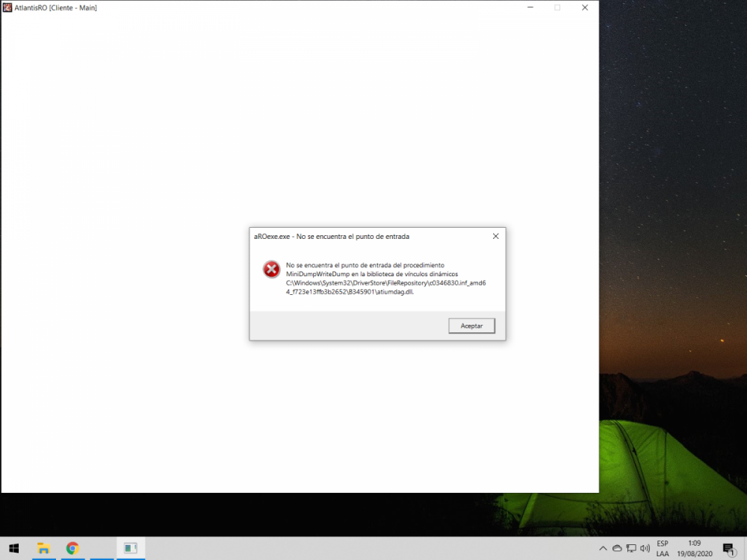This screenshot has width=747, height=560.
Task: Open the language switcher showing ESP LAA
Action: point(662,547)
